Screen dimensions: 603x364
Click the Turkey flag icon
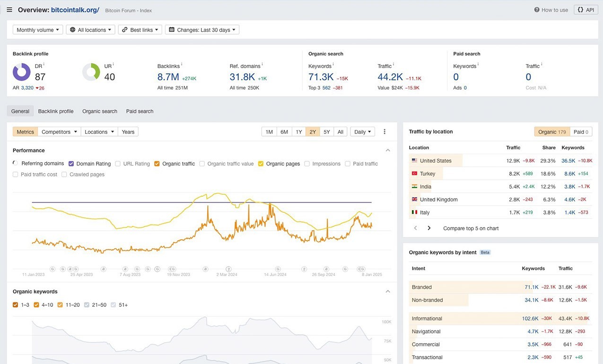point(415,173)
